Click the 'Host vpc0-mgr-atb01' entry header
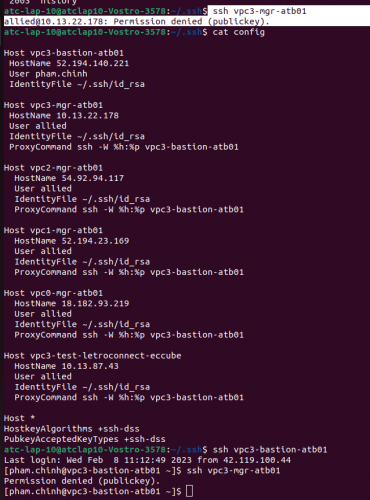Viewport: 370px width, 500px height. [53, 293]
